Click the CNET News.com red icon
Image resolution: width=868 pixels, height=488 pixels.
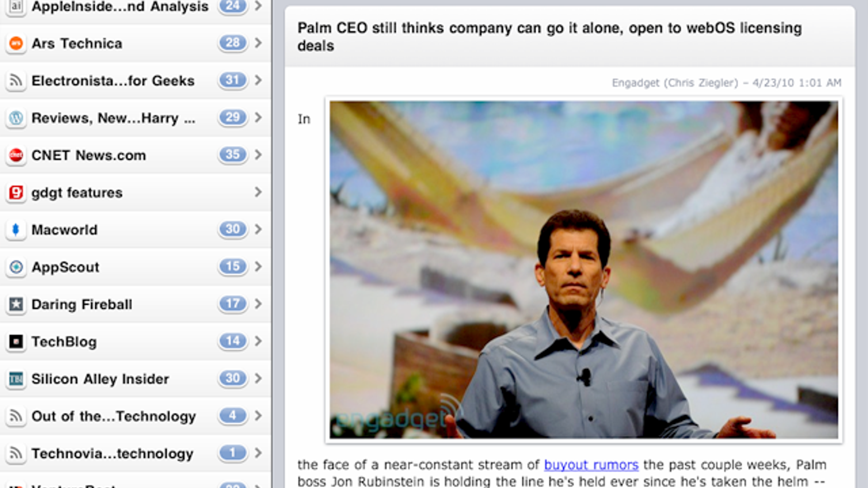(16, 155)
